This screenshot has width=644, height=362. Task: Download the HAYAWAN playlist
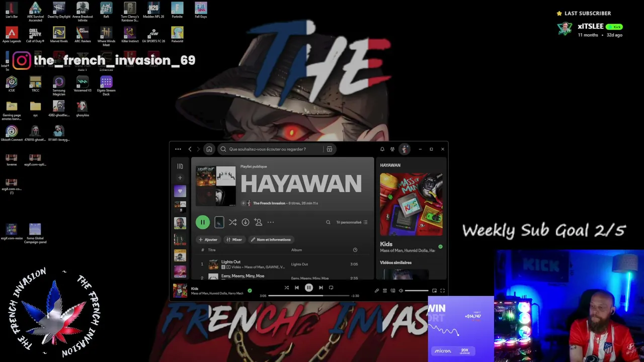tap(246, 222)
